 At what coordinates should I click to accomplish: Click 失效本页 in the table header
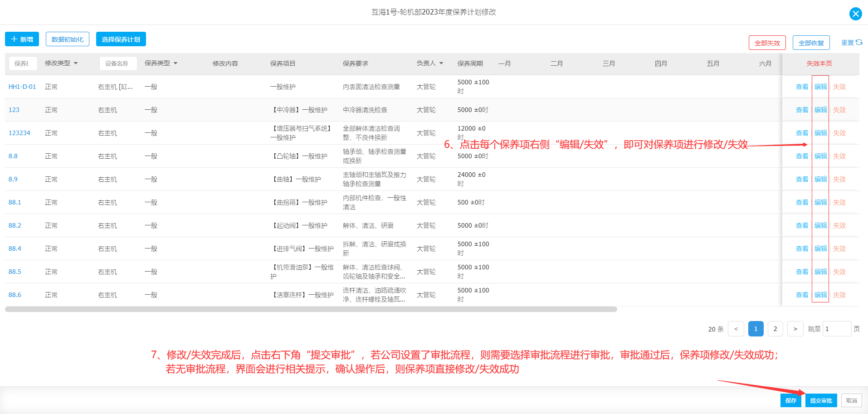pos(819,63)
